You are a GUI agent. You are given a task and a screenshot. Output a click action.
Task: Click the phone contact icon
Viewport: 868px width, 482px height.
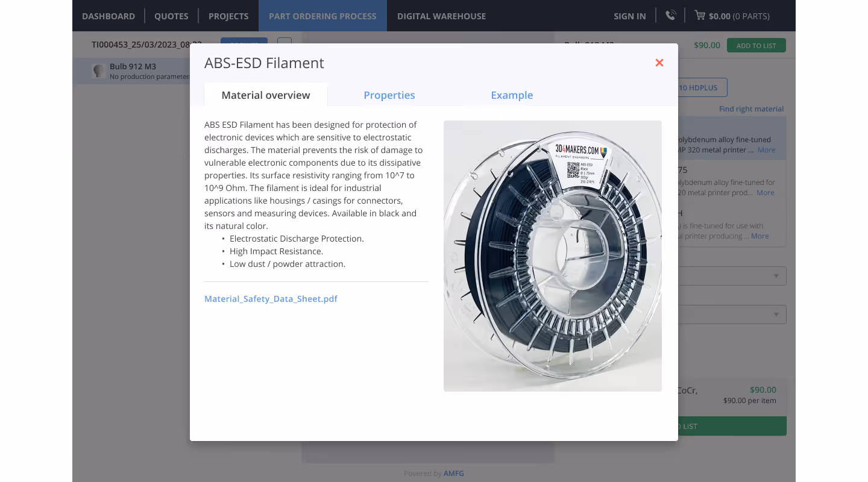[x=670, y=16]
